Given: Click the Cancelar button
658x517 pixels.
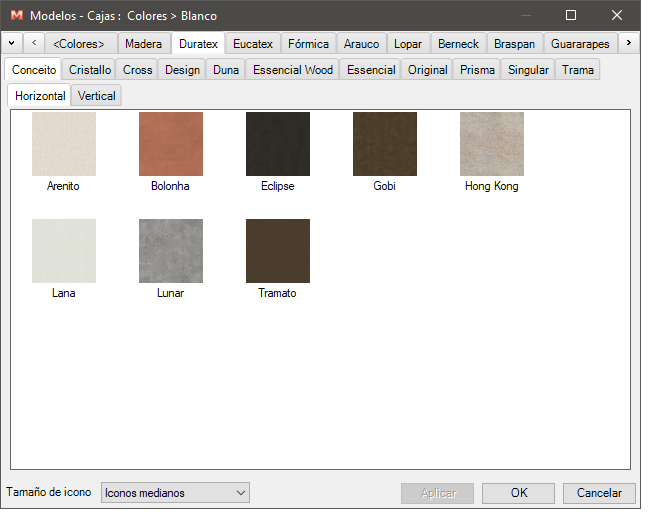Looking at the screenshot, I should click(599, 493).
